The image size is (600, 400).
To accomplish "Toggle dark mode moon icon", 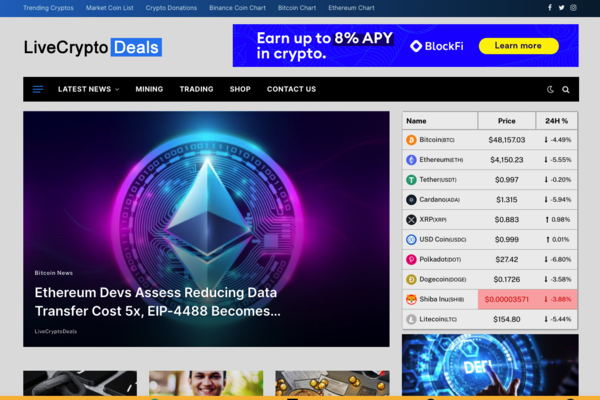I will (550, 89).
